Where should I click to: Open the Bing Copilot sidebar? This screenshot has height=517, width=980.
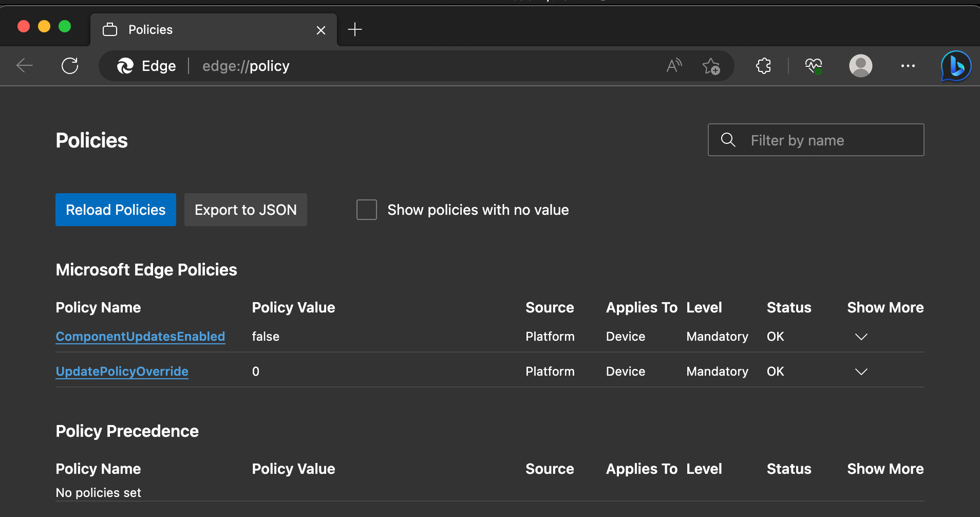[955, 66]
